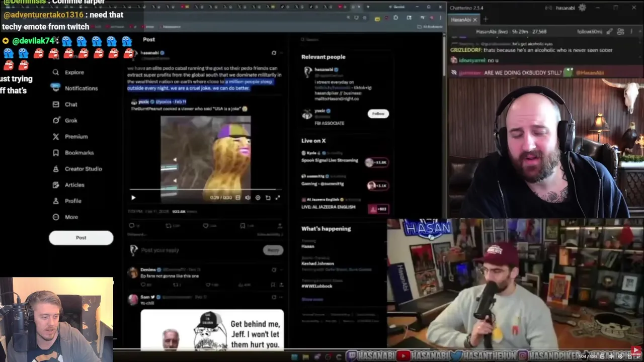The height and width of the screenshot is (362, 644).
Task: Open Articles in X sidebar
Action: point(68,185)
